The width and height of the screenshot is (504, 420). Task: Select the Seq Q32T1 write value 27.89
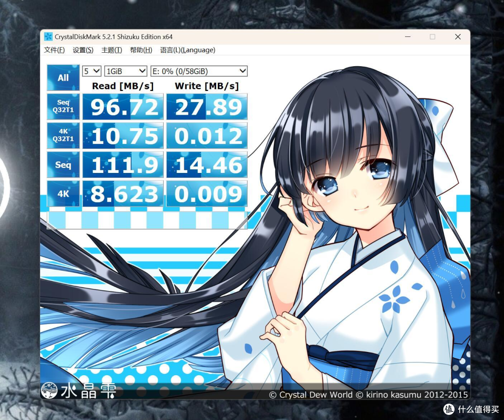[207, 107]
